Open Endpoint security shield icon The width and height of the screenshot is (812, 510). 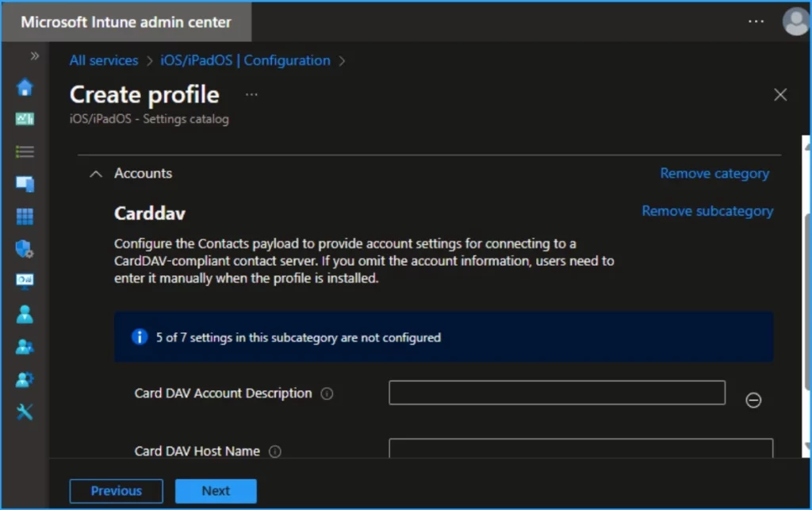click(x=25, y=249)
